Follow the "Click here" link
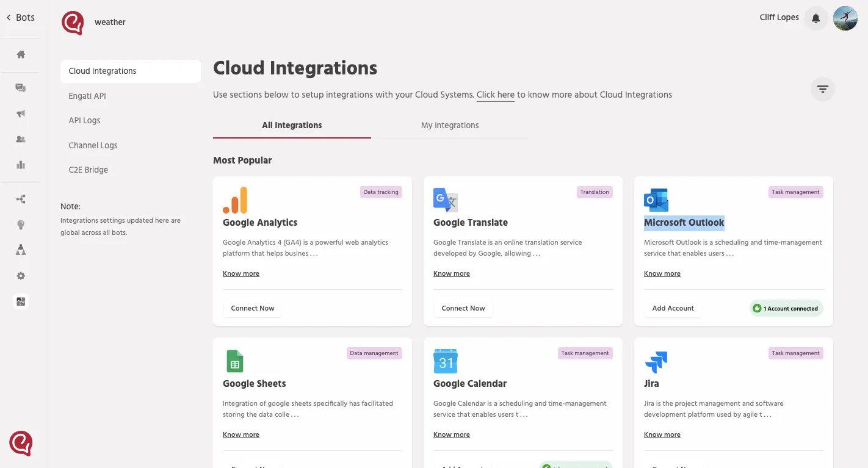This screenshot has height=468, width=868. click(x=496, y=95)
